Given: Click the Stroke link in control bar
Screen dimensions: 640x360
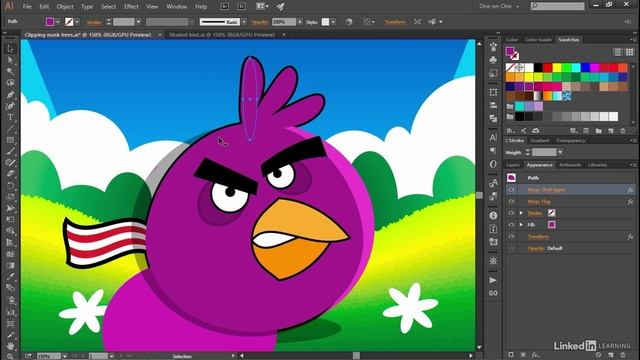Looking at the screenshot, I should click(94, 22).
